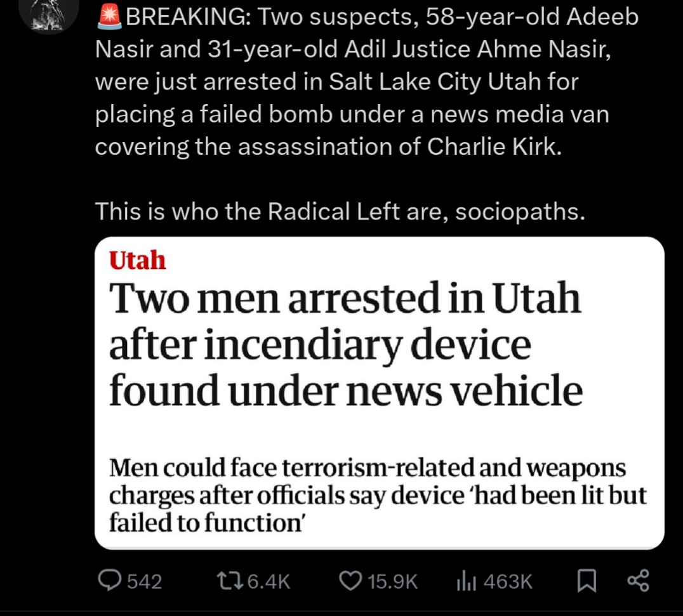Like the post with the heart icon
The width and height of the screenshot is (683, 616).
[350, 581]
